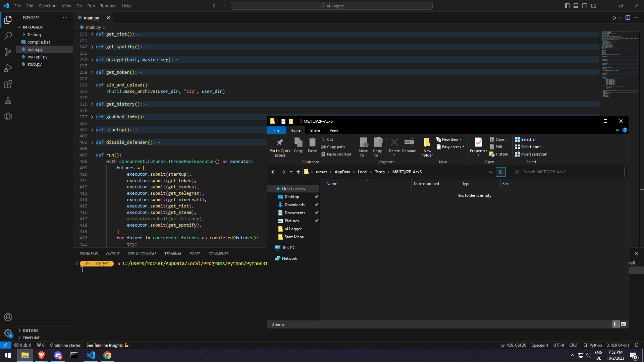This screenshot has height=362, width=644.
Task: Open Manage gear in activity bar
Action: (8, 333)
